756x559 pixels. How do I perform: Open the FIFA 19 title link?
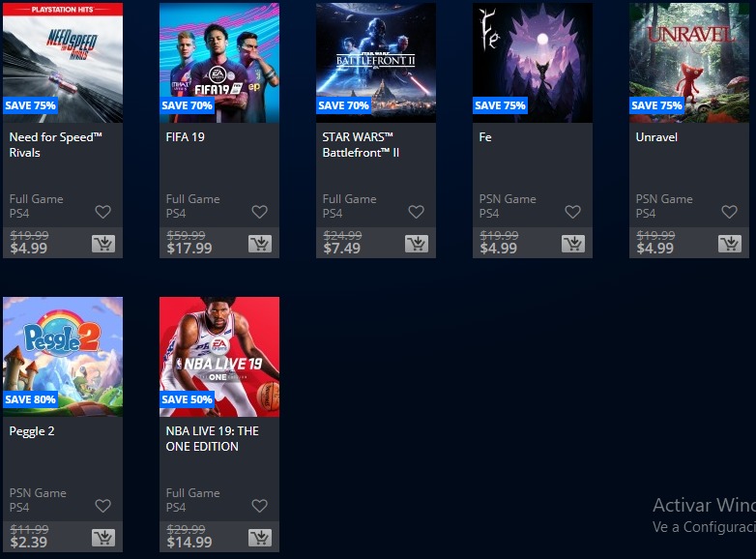[x=186, y=137]
